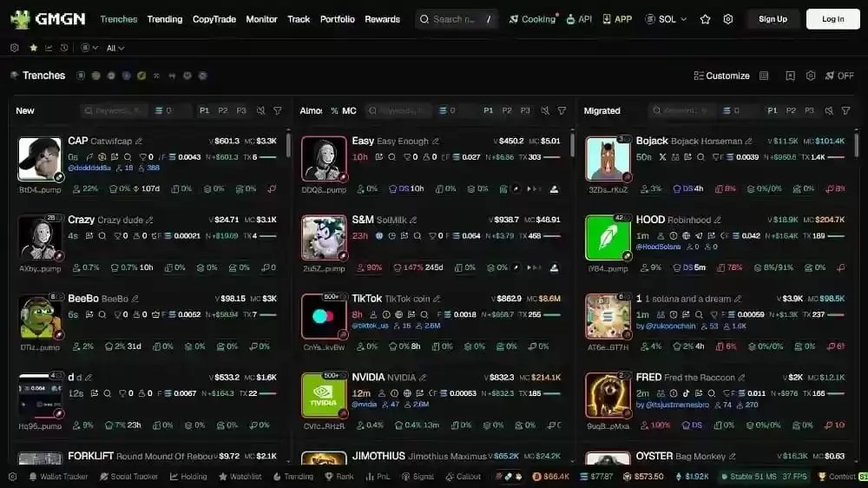Open the APP download link

(617, 19)
